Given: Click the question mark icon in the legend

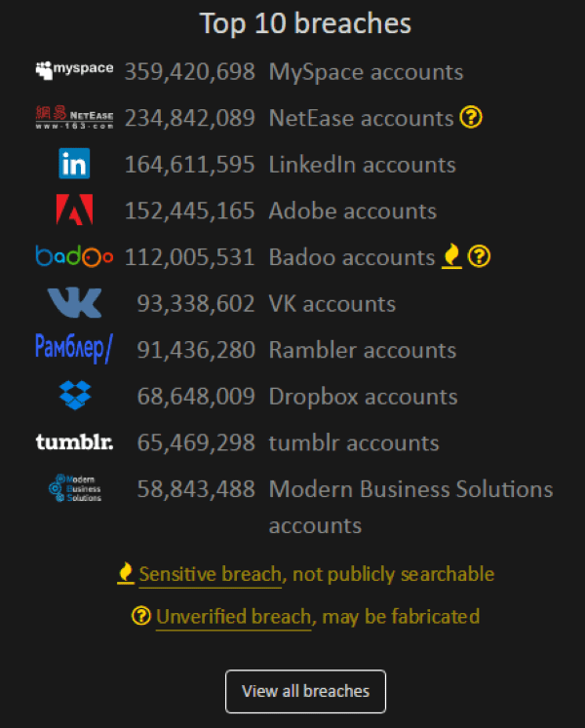Looking at the screenshot, I should point(141,616).
